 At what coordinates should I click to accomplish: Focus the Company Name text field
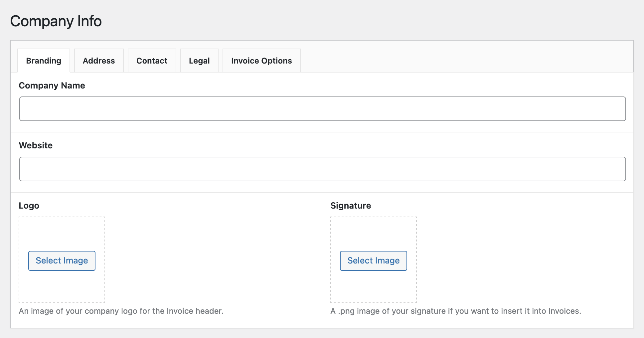322,109
